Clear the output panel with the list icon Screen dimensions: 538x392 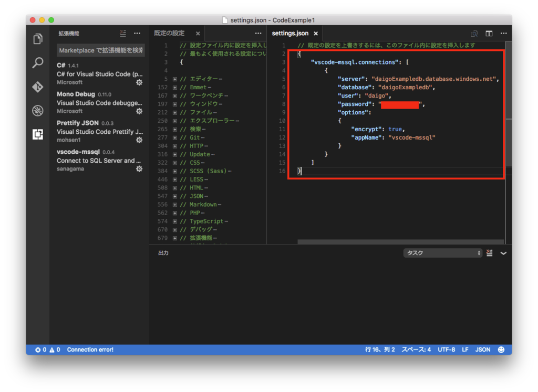click(x=490, y=253)
